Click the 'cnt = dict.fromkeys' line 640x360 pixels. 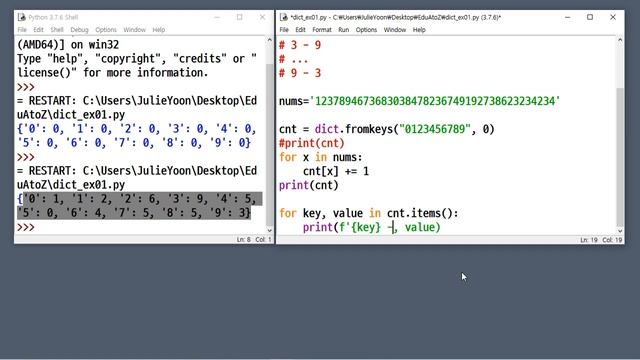387,129
